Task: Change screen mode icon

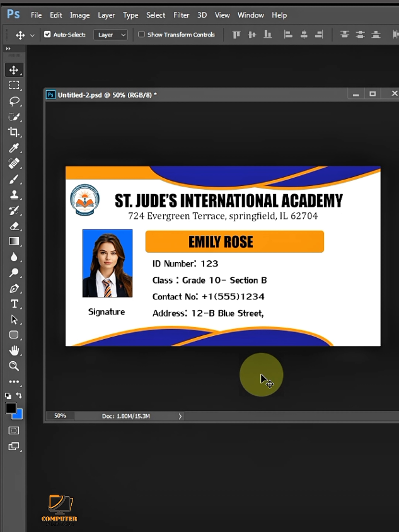Action: pyautogui.click(x=14, y=446)
